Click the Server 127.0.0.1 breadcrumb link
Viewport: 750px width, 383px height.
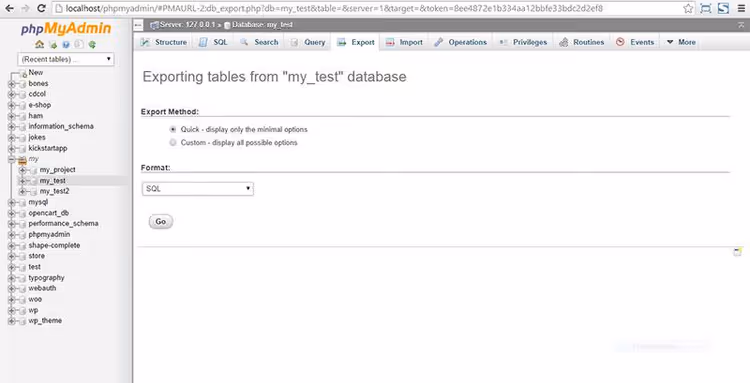click(x=188, y=25)
